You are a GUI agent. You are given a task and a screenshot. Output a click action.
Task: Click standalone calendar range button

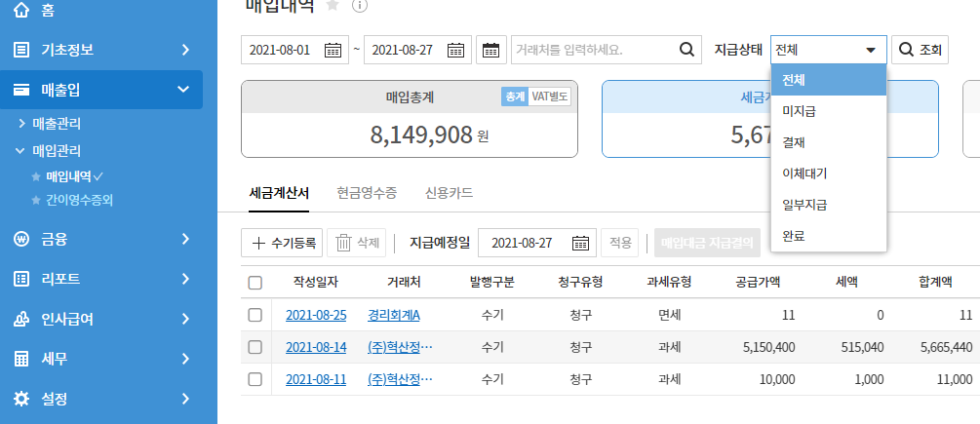pyautogui.click(x=491, y=50)
